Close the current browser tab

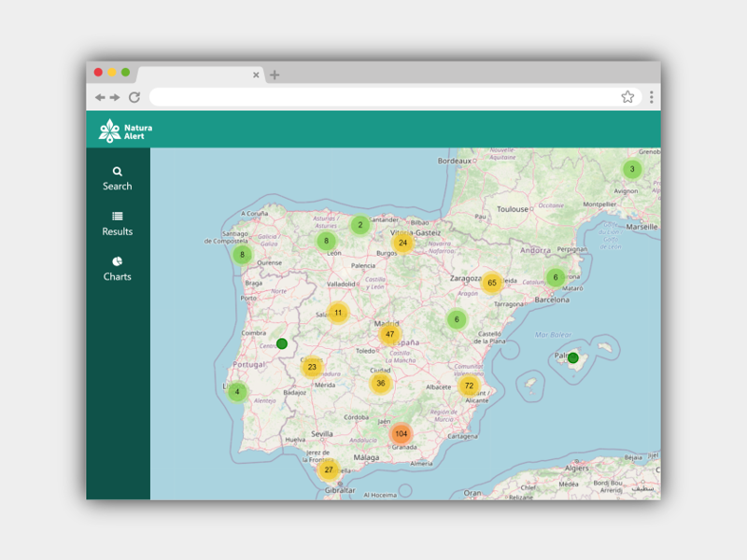256,75
